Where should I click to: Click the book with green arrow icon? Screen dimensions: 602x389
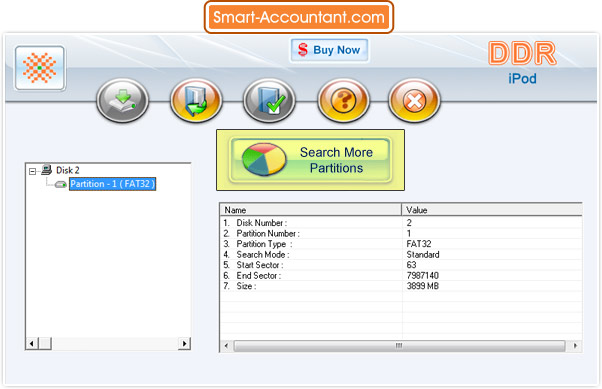click(x=196, y=101)
